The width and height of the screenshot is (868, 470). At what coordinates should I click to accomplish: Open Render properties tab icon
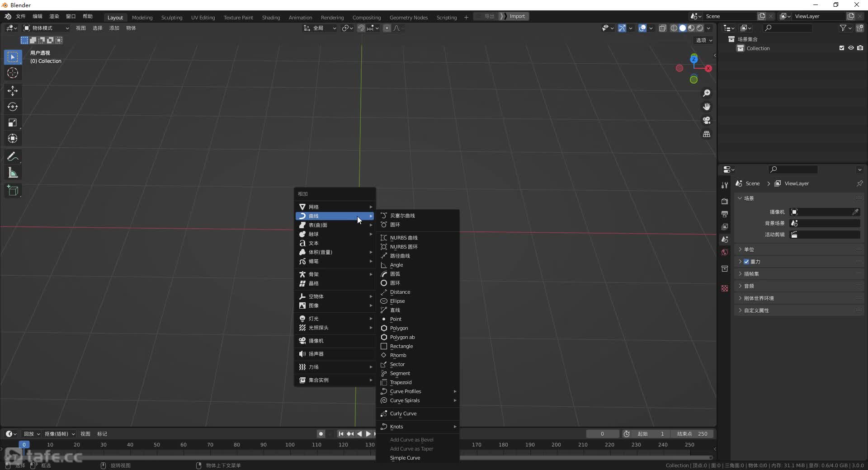[x=725, y=201]
